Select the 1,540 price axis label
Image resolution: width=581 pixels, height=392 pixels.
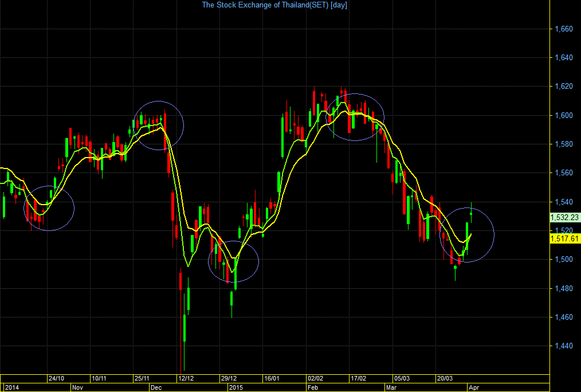[x=564, y=202]
